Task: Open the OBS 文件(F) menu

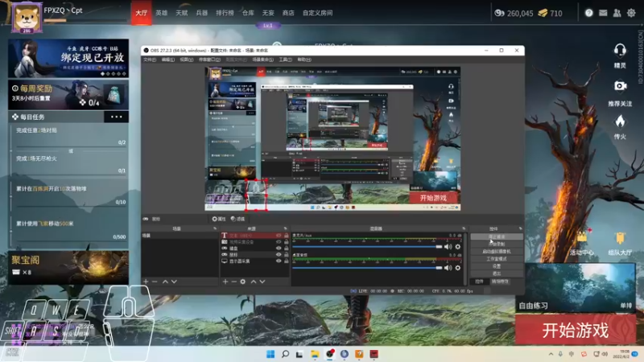Action: point(150,60)
